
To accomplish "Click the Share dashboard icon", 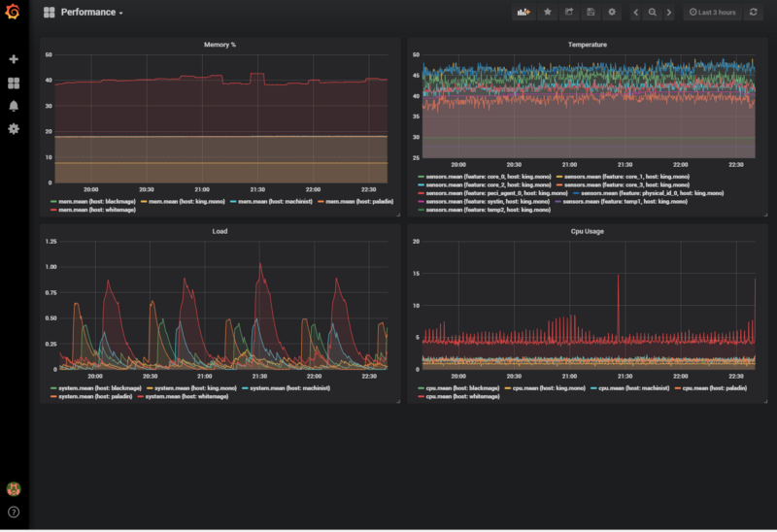I will pyautogui.click(x=569, y=13).
